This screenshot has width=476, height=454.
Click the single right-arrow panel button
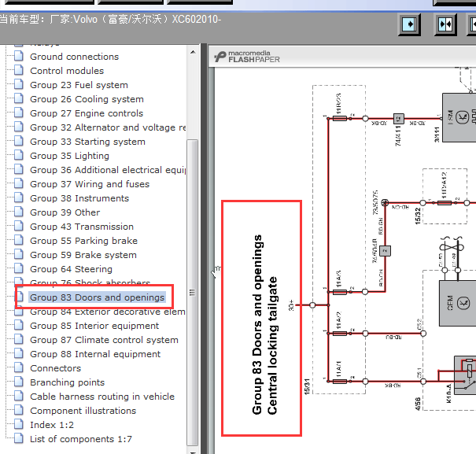pyautogui.click(x=409, y=24)
